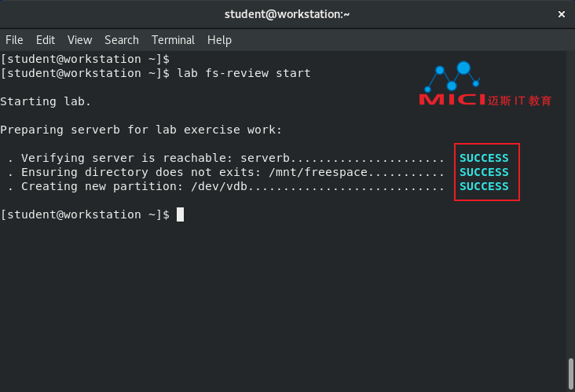Click the '/dev/vdb' partition text
575x392 pixels.
[219, 186]
